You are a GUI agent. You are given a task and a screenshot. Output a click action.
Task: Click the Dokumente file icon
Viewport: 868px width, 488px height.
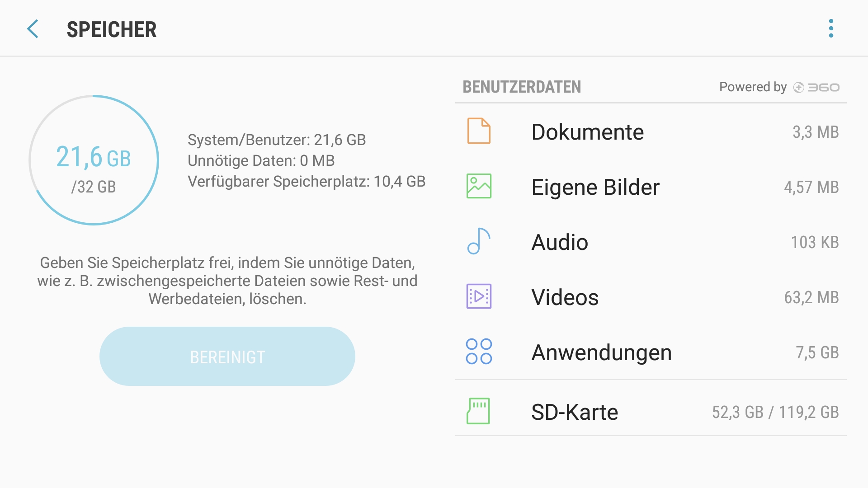[x=478, y=131]
